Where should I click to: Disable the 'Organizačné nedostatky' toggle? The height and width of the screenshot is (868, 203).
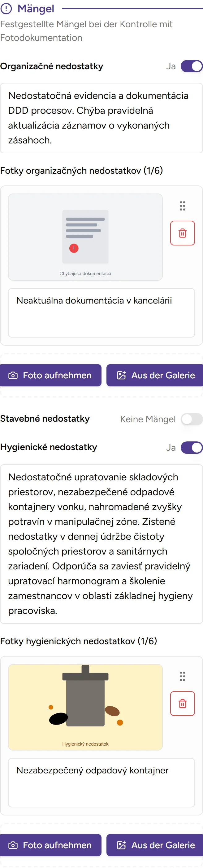coord(191,66)
